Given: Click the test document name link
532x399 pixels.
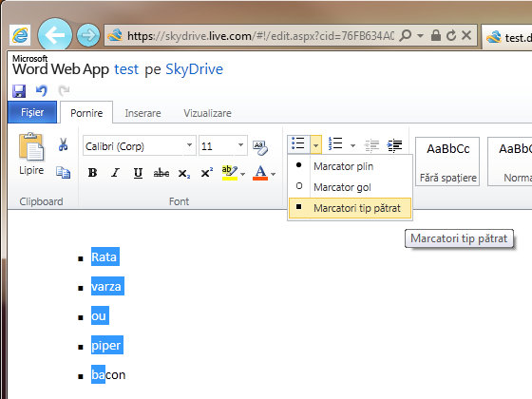Looking at the screenshot, I should (126, 69).
